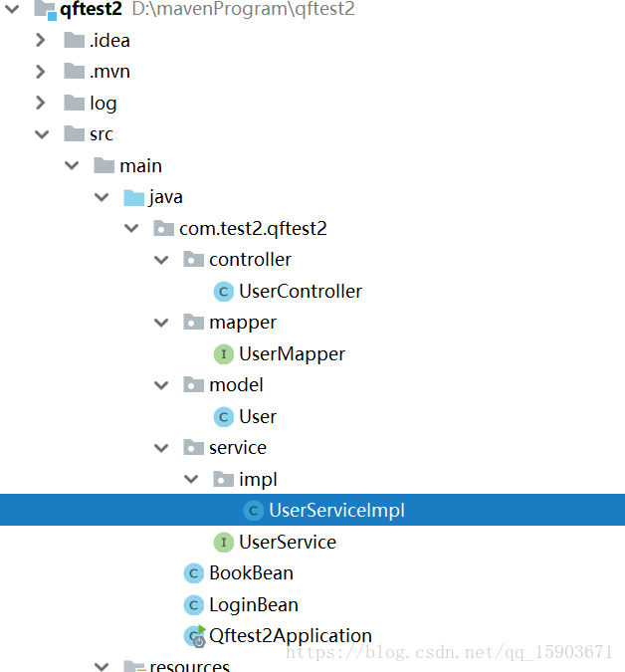Collapse the resources folder arrow
Image resolution: width=625 pixels, height=672 pixels.
tap(102, 666)
